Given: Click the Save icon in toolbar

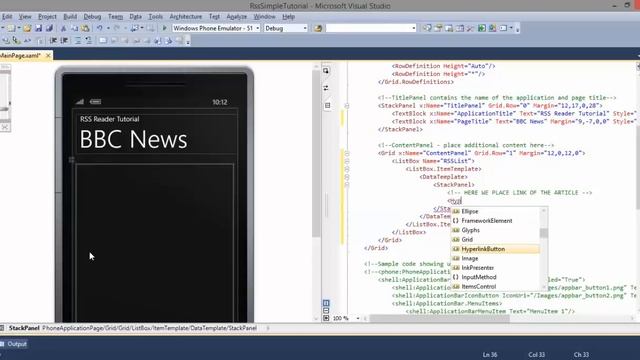Looking at the screenshot, I should tap(38, 28).
